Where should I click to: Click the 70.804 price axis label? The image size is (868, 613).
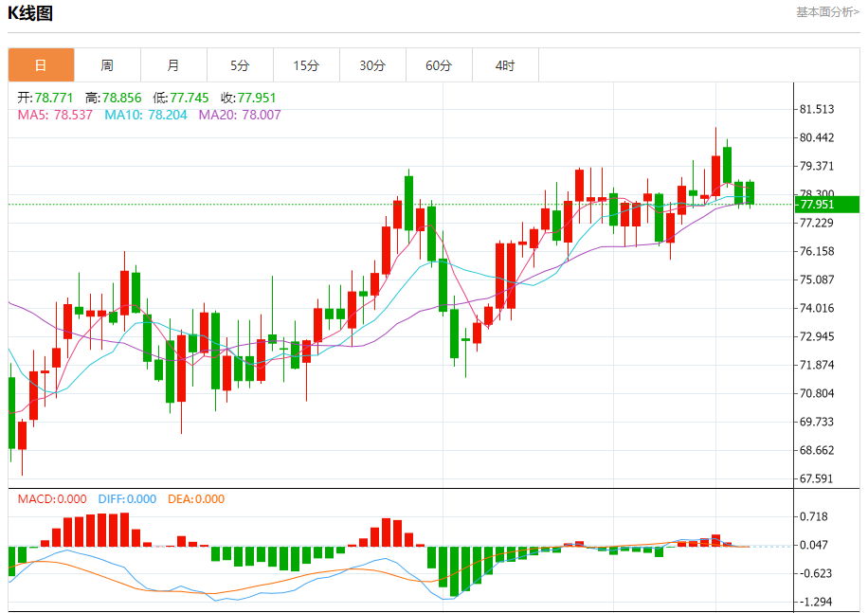point(817,393)
